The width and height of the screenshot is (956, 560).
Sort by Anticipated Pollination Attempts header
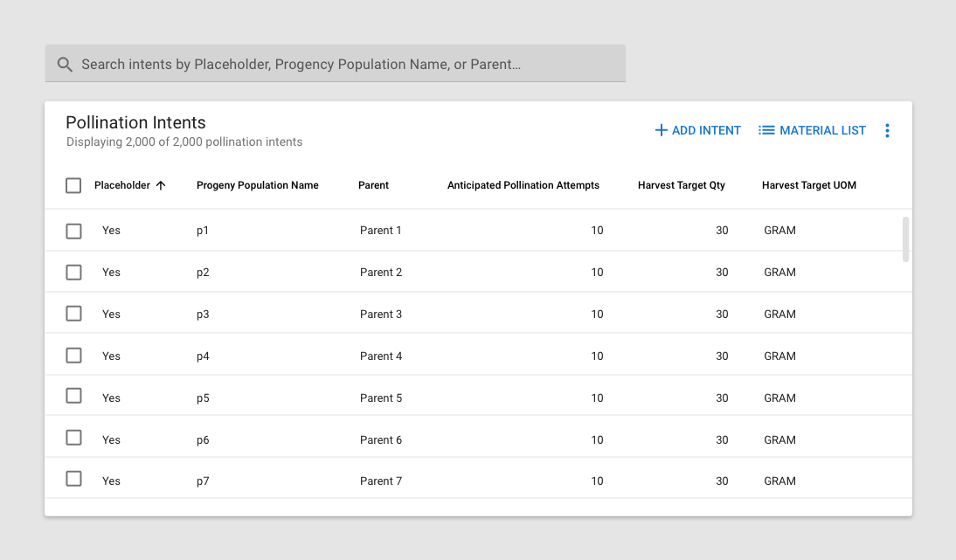(x=523, y=185)
